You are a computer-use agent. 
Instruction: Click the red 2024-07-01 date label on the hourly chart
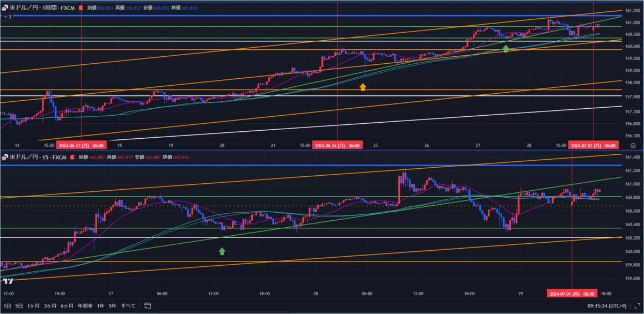592,144
